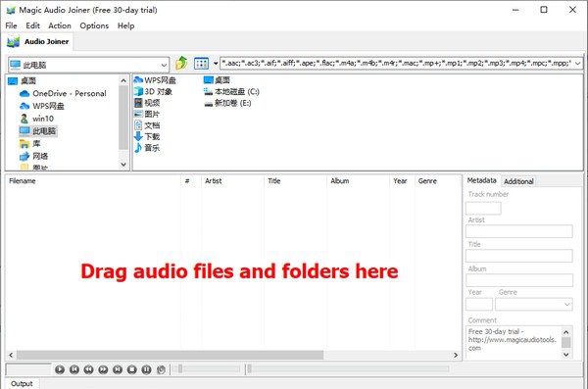Switch to the Metadata tab
Viewport: 588px width, 389px height.
tap(481, 180)
